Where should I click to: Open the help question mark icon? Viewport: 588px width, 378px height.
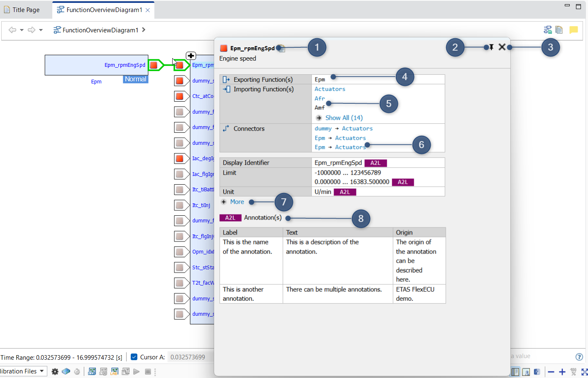(579, 357)
